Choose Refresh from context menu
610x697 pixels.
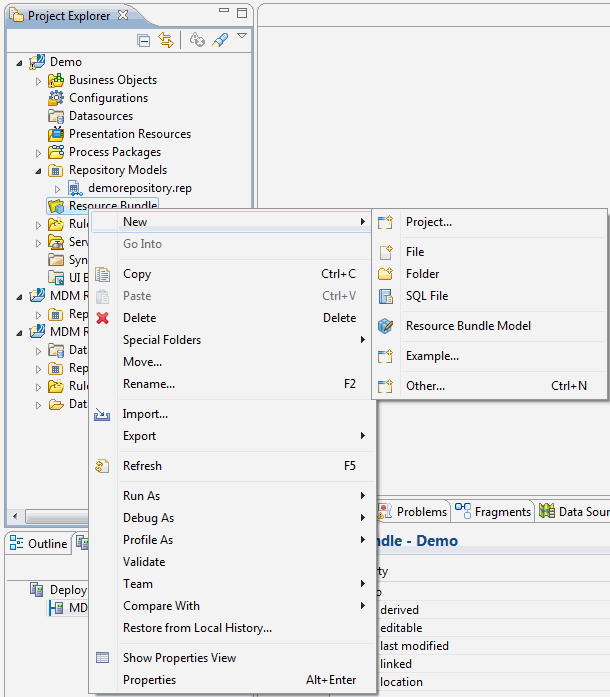(x=231, y=466)
